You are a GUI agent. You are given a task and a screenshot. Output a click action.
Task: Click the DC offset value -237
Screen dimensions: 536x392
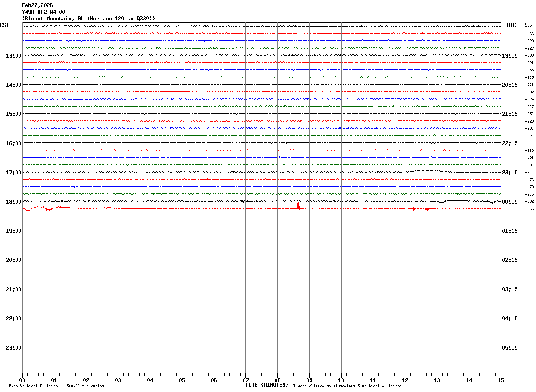[529, 92]
